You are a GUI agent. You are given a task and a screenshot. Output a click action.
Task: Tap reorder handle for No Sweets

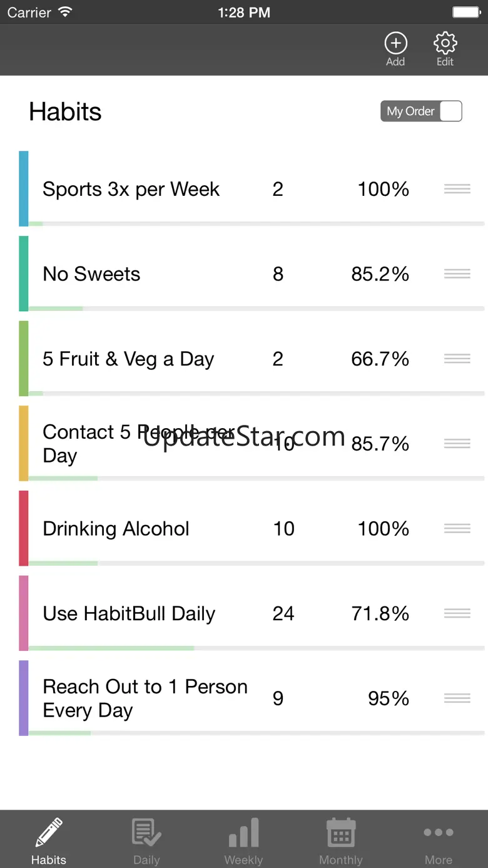[457, 273]
